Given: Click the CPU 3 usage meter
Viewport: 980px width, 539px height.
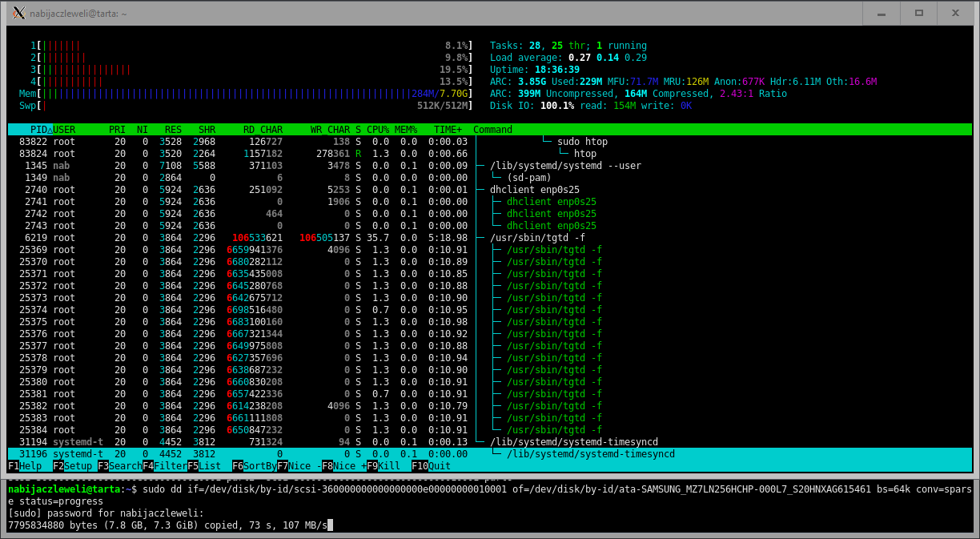Looking at the screenshot, I should pyautogui.click(x=240, y=70).
